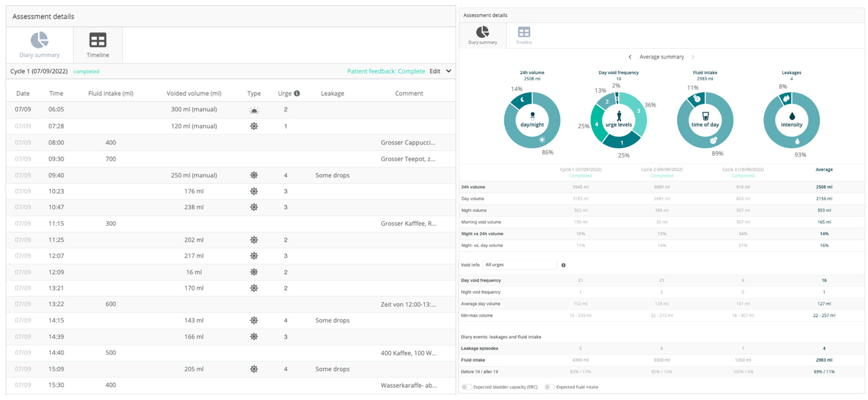This screenshot has height=400, width=868.
Task: Click the sunrise icon in 06:05 row
Action: tap(254, 110)
